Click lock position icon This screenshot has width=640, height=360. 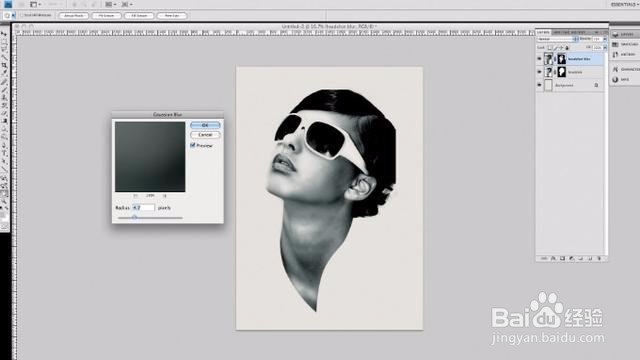pyautogui.click(x=561, y=48)
